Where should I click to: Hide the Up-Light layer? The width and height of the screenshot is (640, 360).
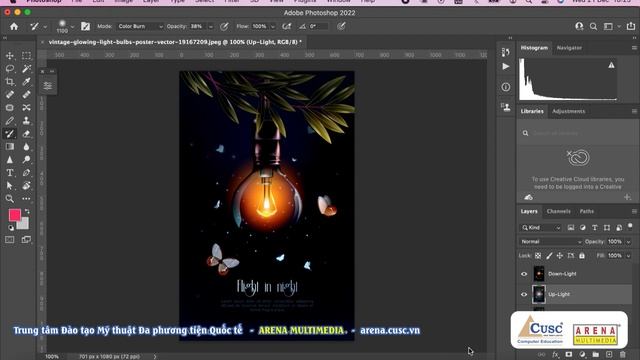click(x=524, y=294)
